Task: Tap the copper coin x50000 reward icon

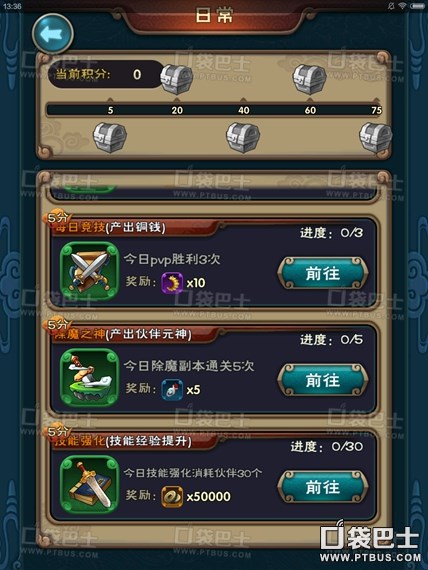Action: [x=172, y=496]
